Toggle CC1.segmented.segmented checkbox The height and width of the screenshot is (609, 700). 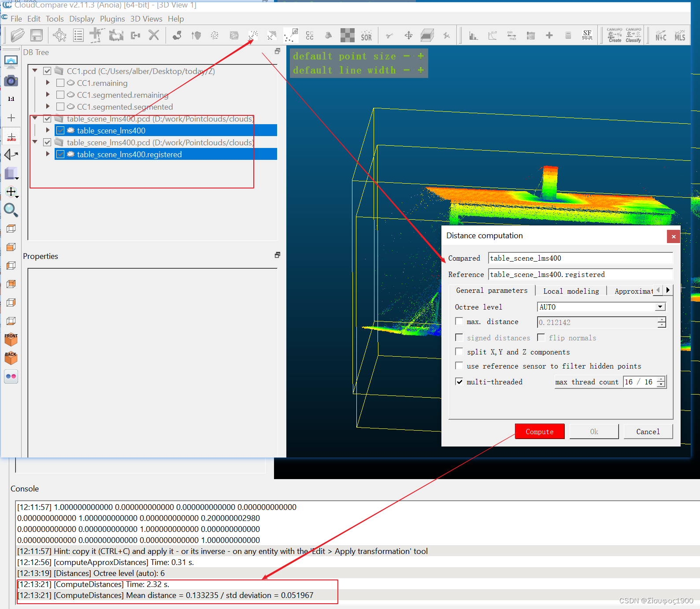pos(60,107)
